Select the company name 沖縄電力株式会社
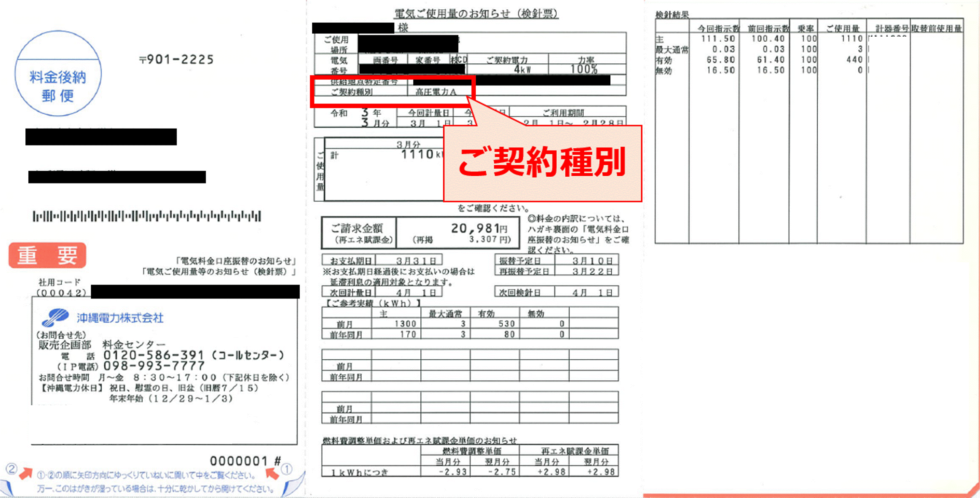This screenshot has height=498, width=980. click(120, 318)
